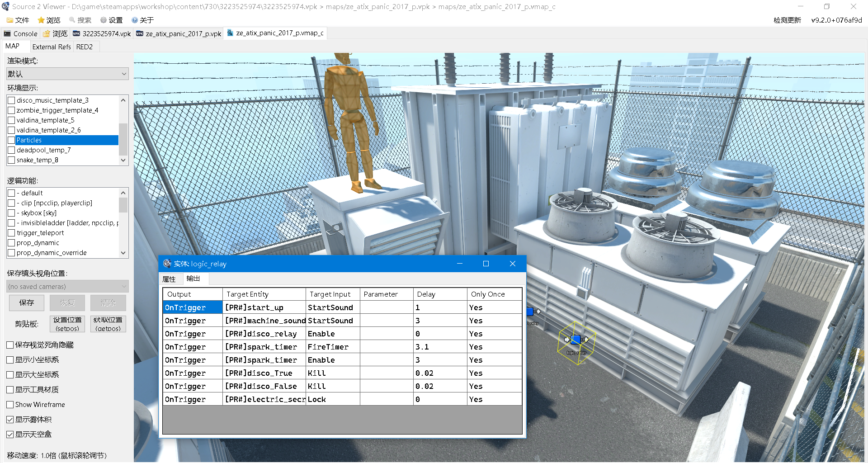
Task: Click the map icon of vmap_c tab
Action: tap(230, 33)
